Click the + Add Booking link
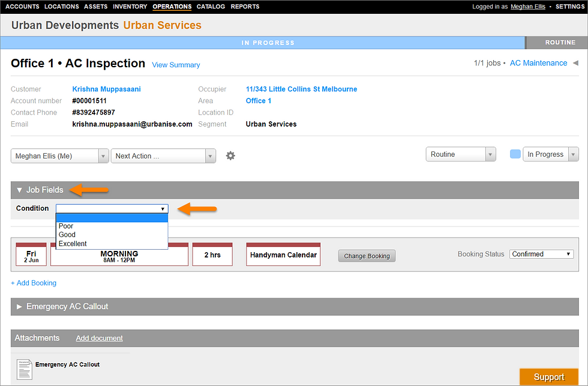This screenshot has height=386, width=588. point(34,283)
